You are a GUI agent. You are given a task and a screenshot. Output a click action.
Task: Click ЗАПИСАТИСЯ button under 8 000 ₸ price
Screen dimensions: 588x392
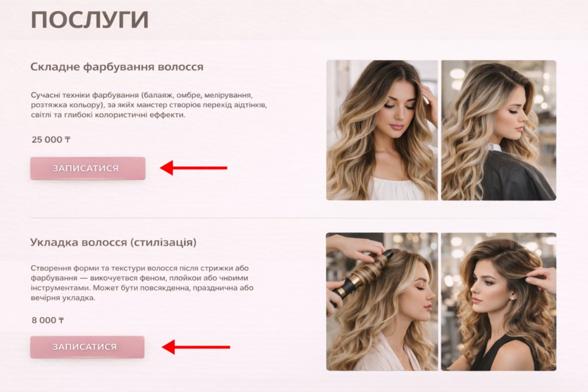pos(87,347)
